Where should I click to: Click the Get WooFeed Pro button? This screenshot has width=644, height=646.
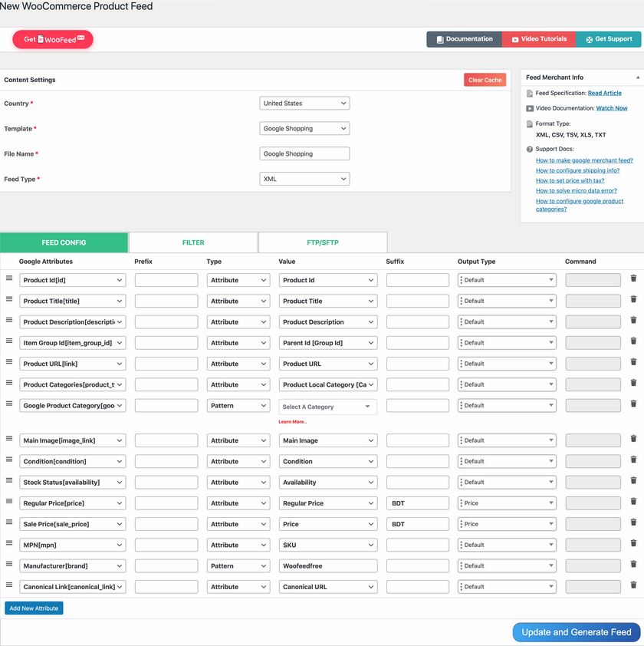click(53, 40)
